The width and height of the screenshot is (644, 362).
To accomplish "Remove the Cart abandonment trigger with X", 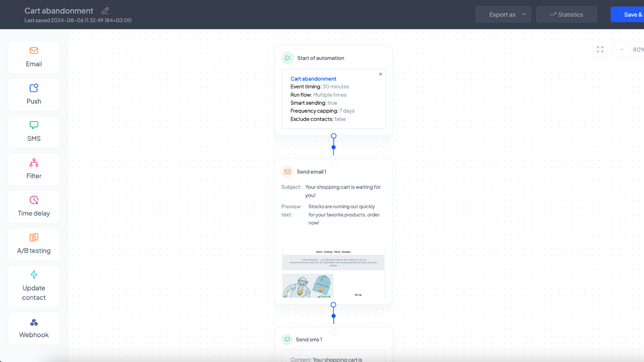I will coord(380,74).
